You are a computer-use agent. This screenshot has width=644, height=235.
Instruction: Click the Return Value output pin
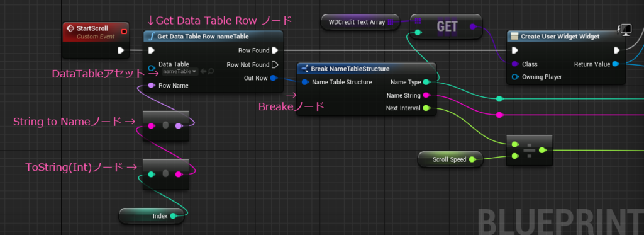(x=615, y=64)
